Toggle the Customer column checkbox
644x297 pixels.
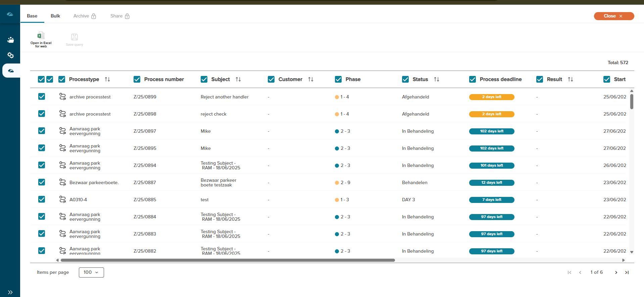pyautogui.click(x=271, y=79)
